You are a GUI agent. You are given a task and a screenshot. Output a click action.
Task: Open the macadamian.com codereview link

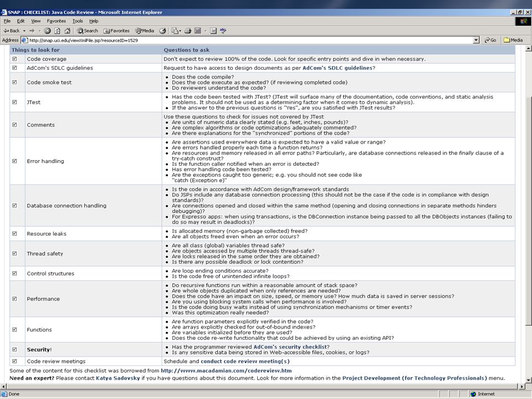(226, 371)
